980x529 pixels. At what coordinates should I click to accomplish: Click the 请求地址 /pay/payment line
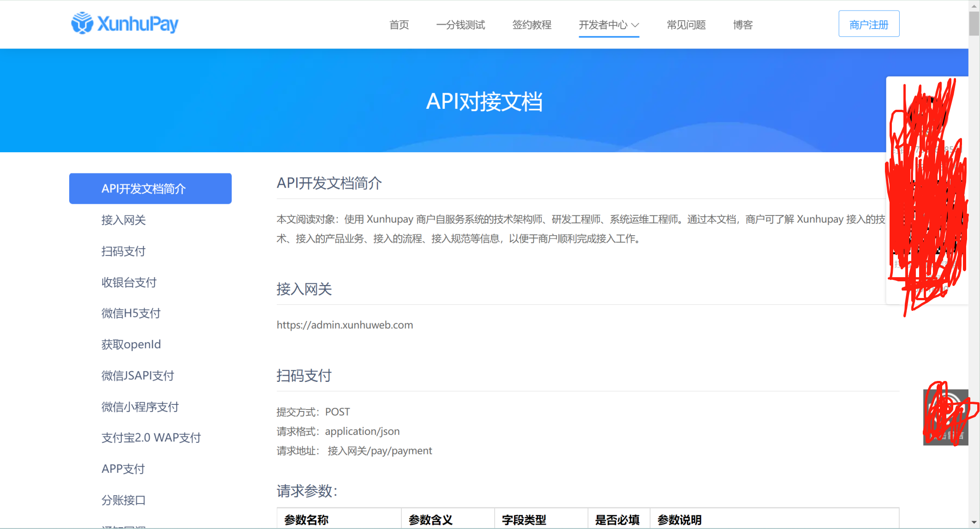click(x=354, y=451)
